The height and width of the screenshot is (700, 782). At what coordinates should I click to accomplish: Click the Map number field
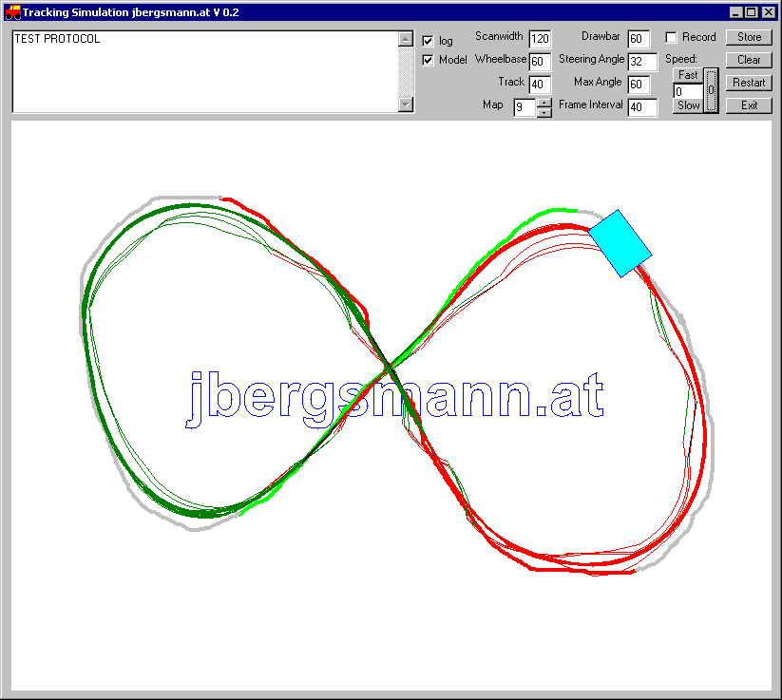click(x=525, y=107)
